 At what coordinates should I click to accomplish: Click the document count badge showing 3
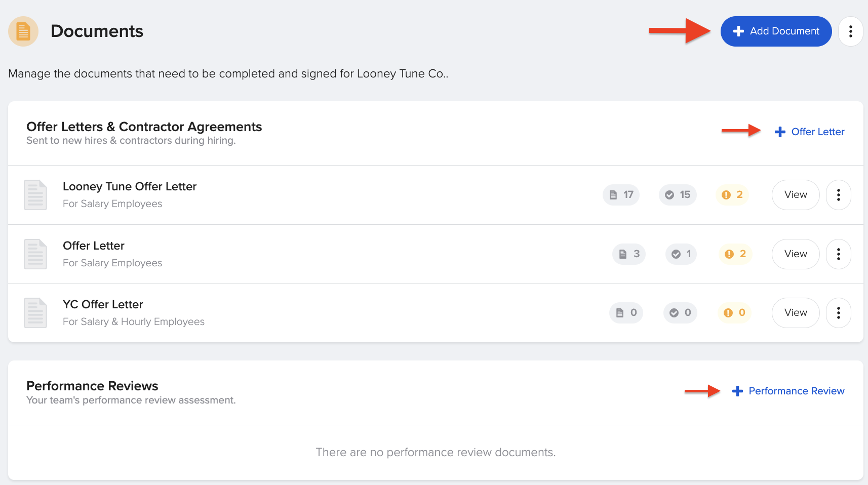628,254
